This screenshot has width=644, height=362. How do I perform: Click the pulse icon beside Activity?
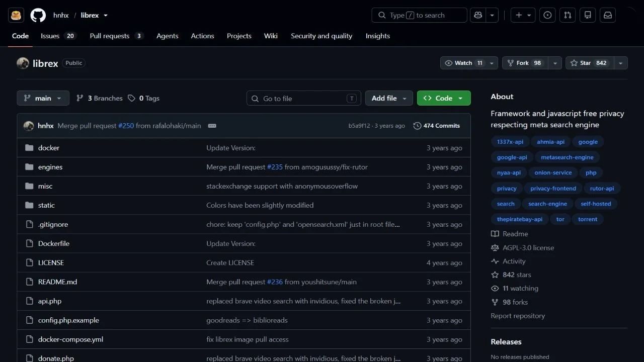click(495, 261)
